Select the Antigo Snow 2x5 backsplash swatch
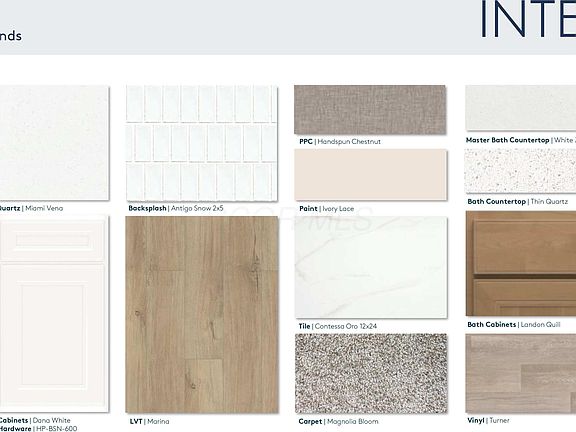Image resolution: width=576 pixels, height=432 pixels. click(201, 143)
